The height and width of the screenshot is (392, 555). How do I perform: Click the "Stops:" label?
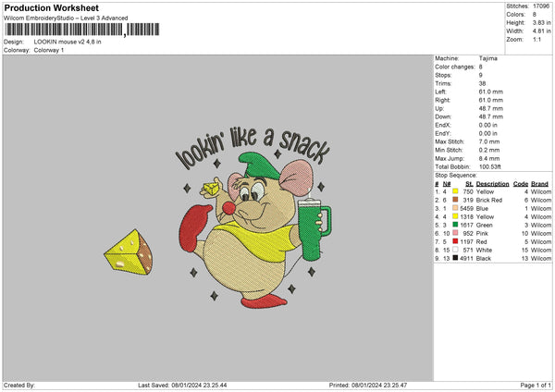[x=443, y=75]
